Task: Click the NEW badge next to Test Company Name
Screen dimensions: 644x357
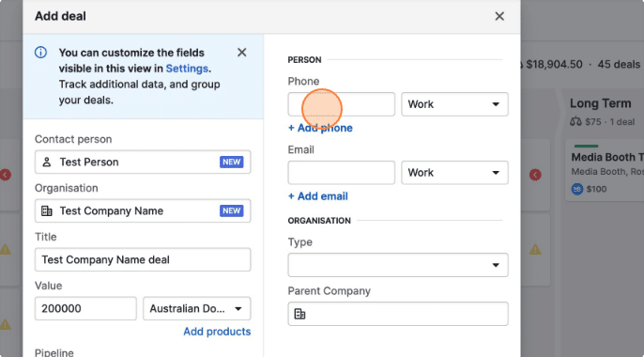Action: point(231,210)
